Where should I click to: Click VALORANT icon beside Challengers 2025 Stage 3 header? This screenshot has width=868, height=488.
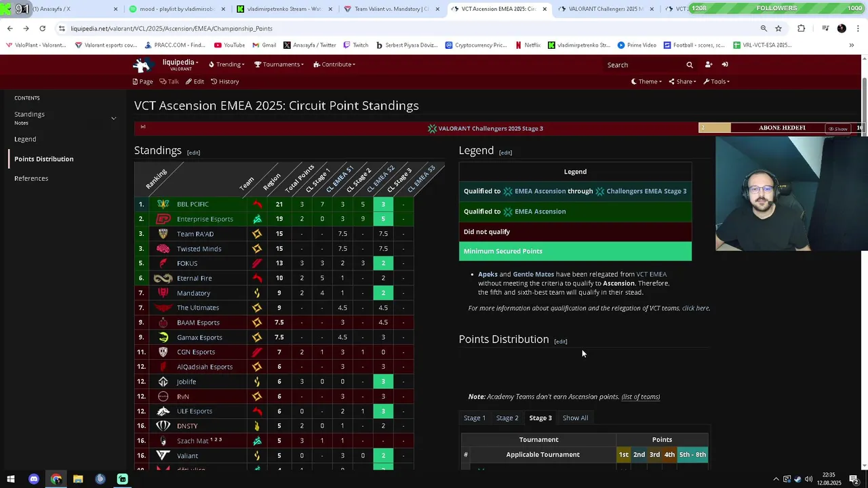(x=432, y=128)
